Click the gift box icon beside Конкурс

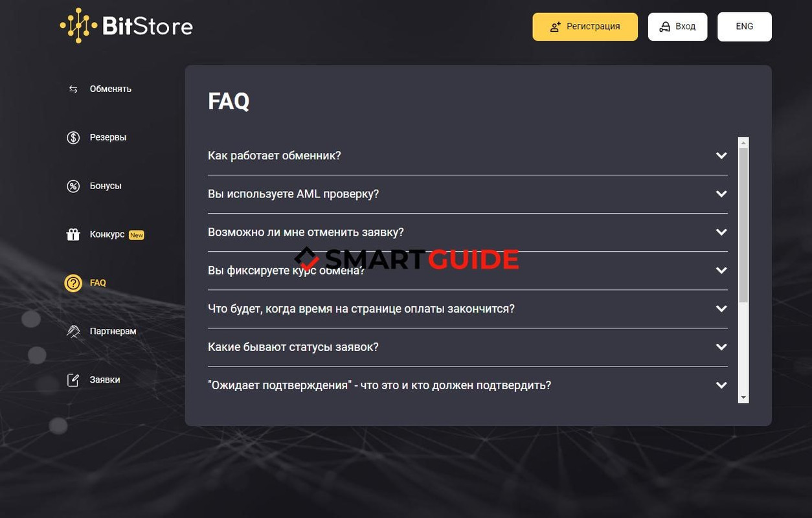pos(73,234)
